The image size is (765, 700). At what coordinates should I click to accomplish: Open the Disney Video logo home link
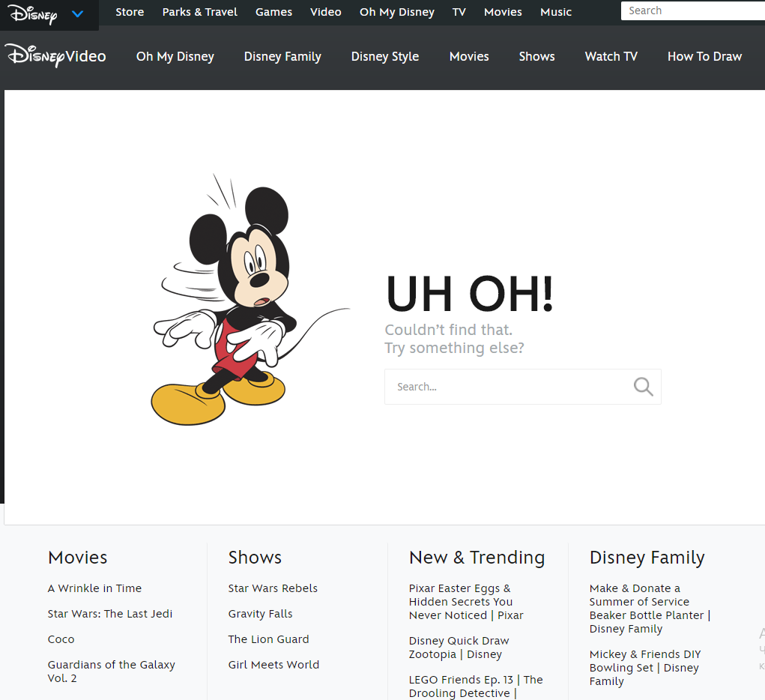point(57,55)
